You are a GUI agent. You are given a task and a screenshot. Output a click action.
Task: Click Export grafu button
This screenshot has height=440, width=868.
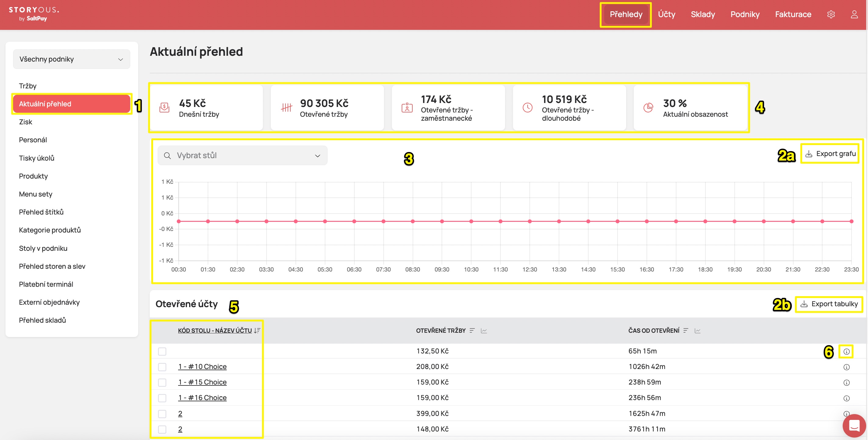[x=830, y=154]
